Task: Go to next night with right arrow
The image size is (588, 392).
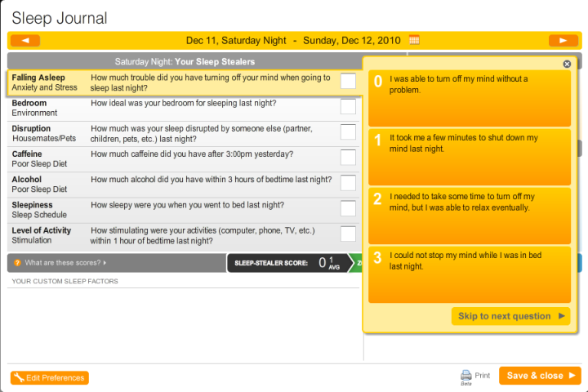Action: pyautogui.click(x=563, y=41)
